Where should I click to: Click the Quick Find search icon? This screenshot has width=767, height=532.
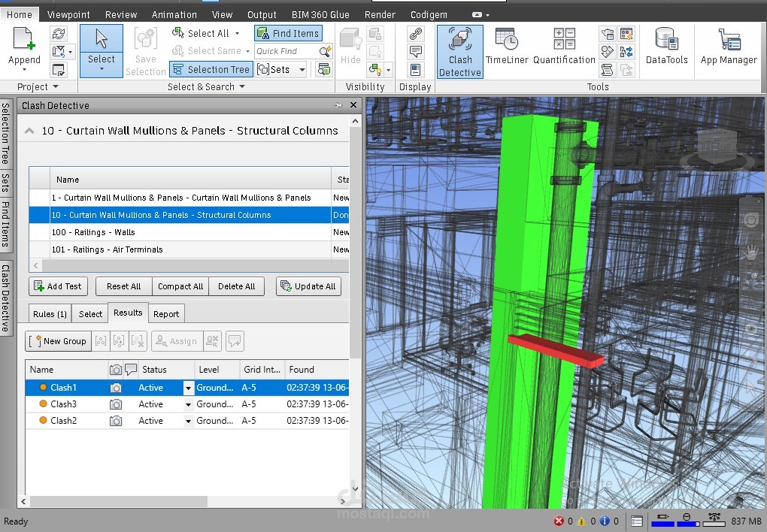tap(325, 51)
